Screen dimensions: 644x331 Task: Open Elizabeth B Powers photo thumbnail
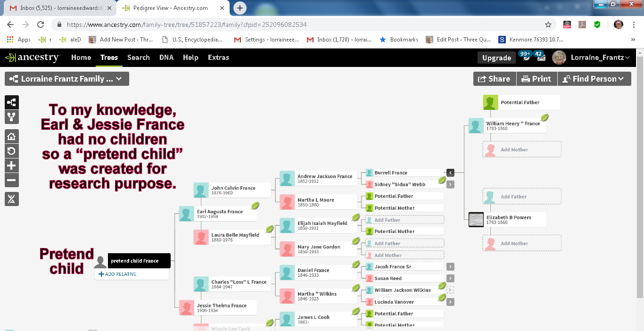[x=476, y=220]
